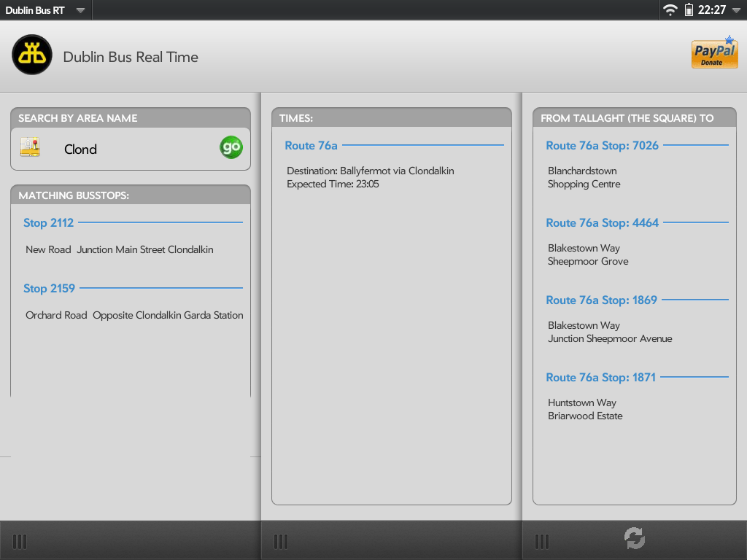Grab the right panel drag handle icon
This screenshot has width=747, height=560.
(542, 542)
